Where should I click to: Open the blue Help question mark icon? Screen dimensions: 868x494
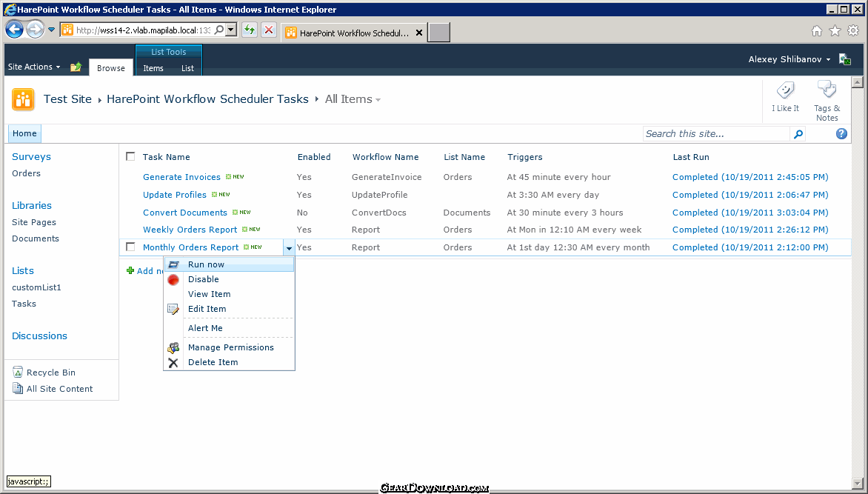click(x=841, y=133)
